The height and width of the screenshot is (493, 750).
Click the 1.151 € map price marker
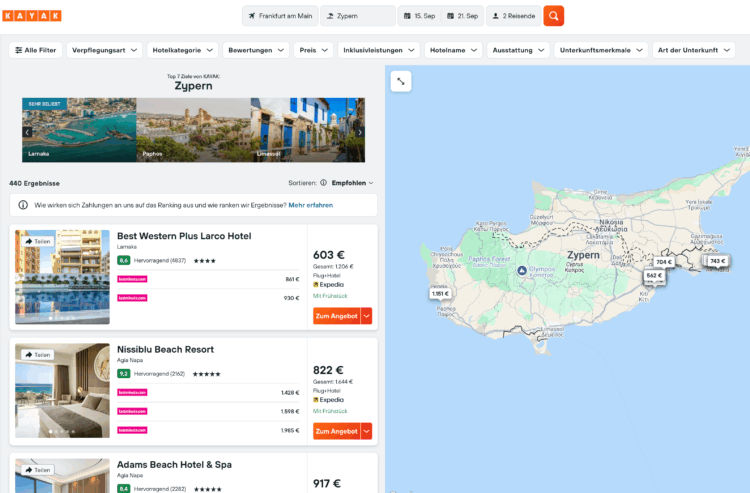[x=440, y=293]
